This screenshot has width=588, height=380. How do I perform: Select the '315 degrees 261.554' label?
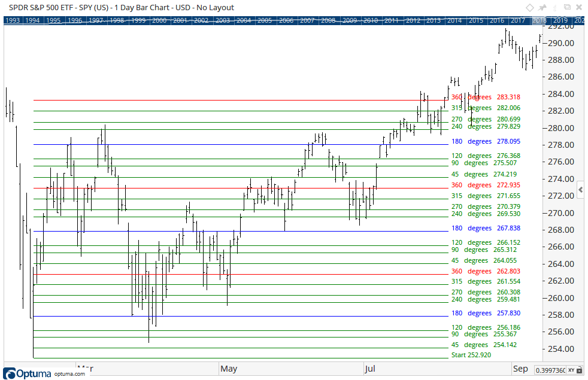[x=486, y=281]
